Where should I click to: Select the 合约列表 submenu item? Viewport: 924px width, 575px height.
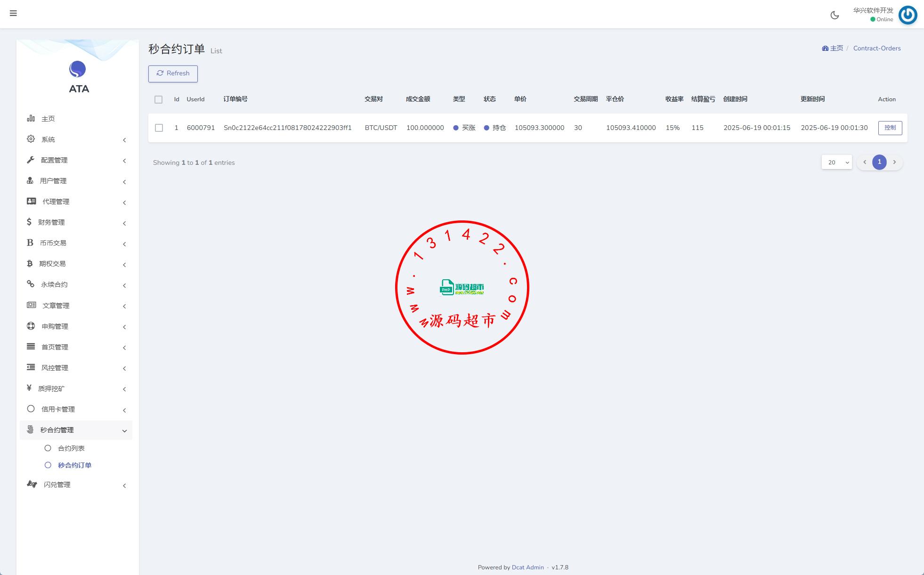point(71,448)
